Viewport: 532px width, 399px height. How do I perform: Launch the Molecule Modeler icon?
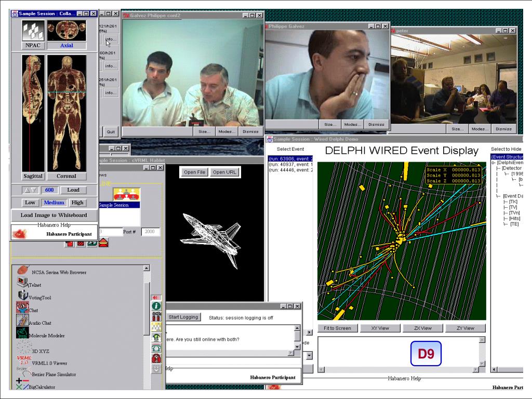click(22, 332)
